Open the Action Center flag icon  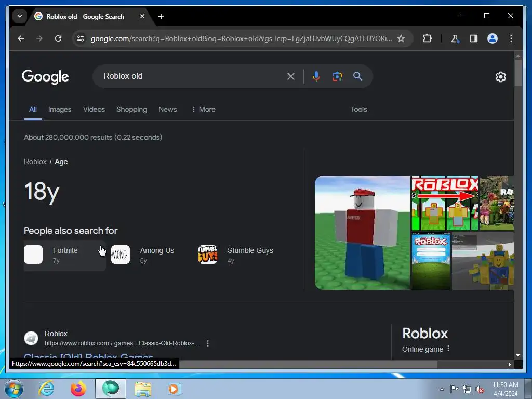click(454, 389)
